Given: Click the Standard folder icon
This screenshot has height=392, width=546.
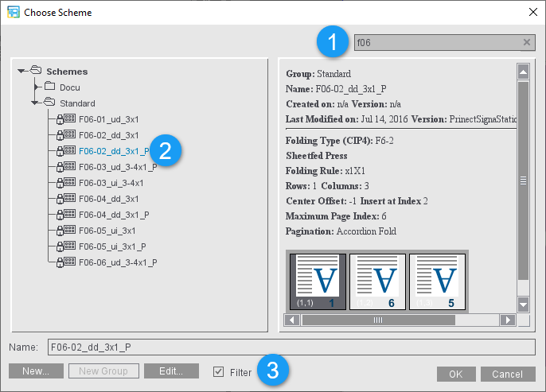Looking at the screenshot, I should [49, 103].
